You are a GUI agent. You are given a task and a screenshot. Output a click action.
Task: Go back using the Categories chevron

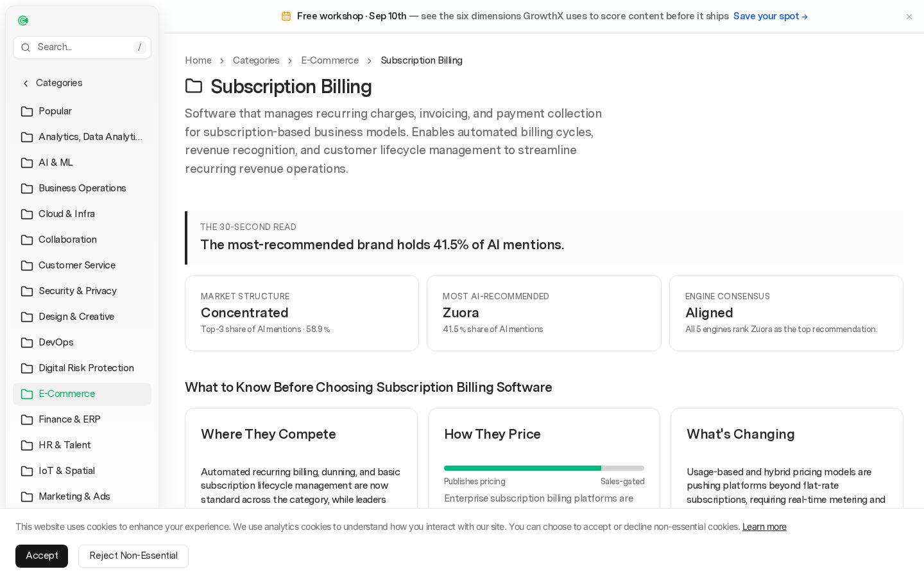(x=26, y=83)
